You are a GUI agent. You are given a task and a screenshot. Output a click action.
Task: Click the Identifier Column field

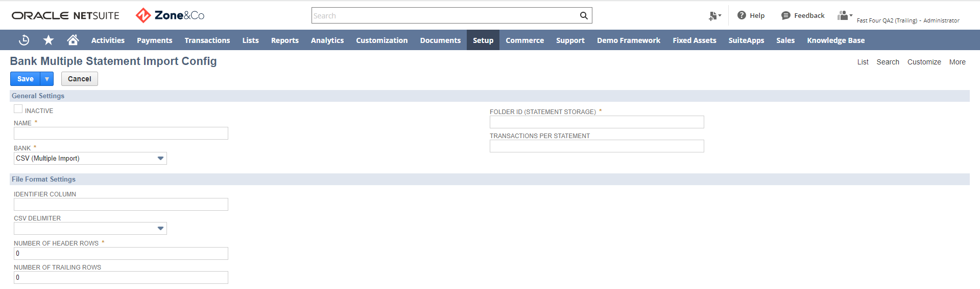coord(121,205)
